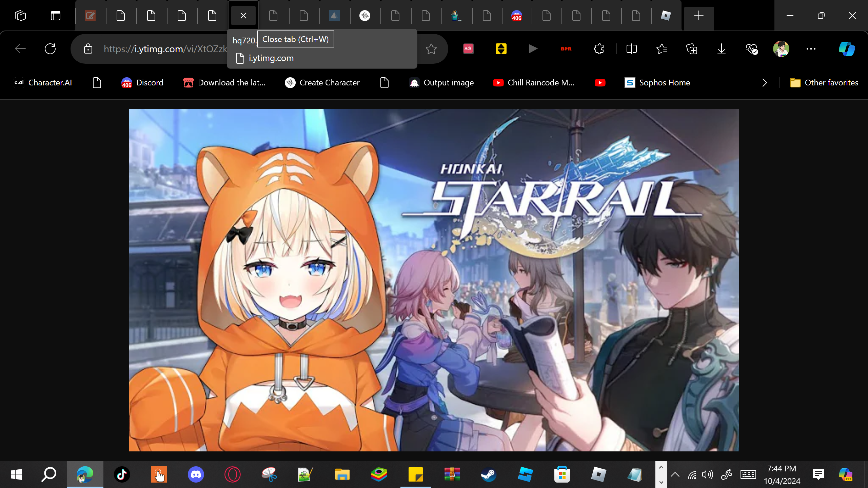Click the gray play arrow extension

533,49
